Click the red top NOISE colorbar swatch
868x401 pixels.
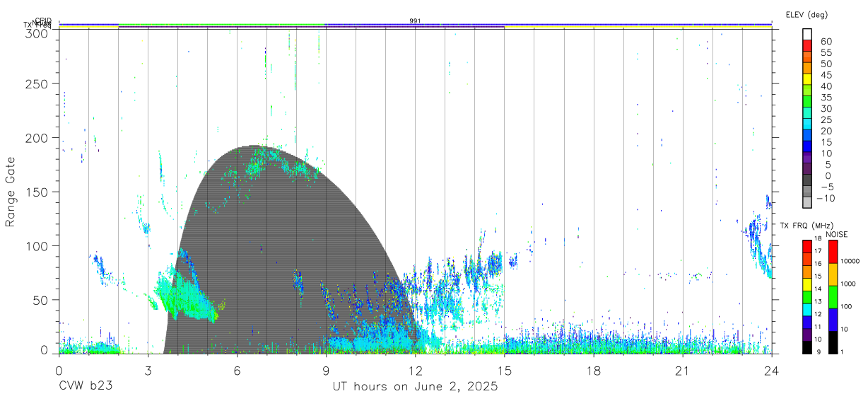[x=833, y=252]
